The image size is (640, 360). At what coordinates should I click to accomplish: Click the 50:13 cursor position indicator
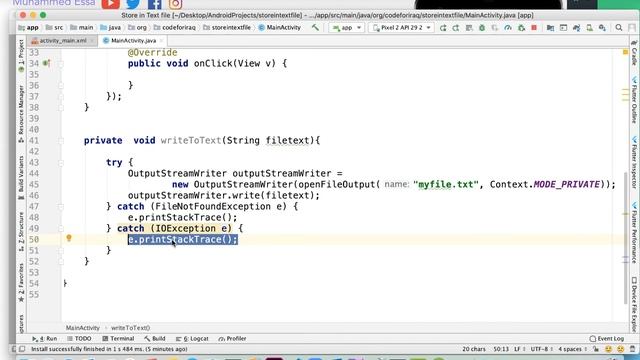pos(501,349)
